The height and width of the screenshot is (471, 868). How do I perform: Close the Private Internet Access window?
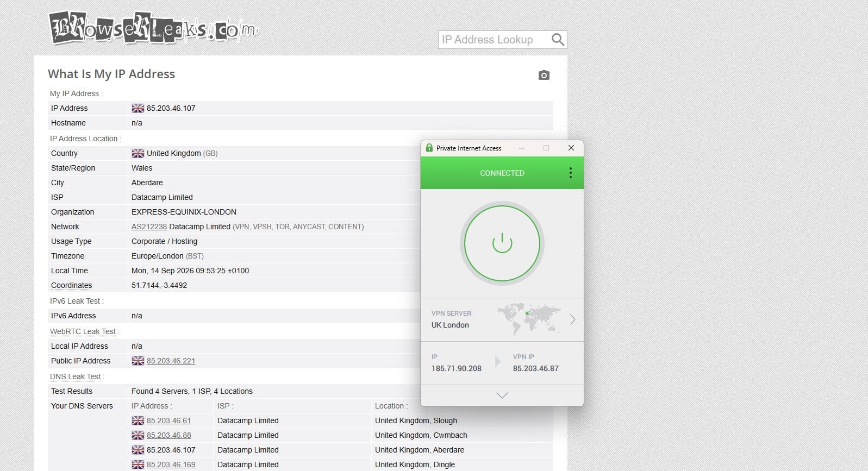(571, 148)
